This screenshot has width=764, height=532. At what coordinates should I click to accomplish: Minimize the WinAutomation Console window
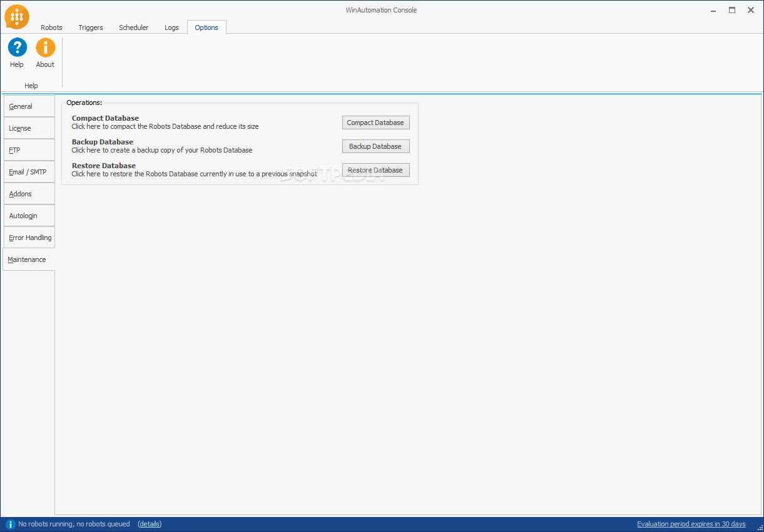point(714,10)
